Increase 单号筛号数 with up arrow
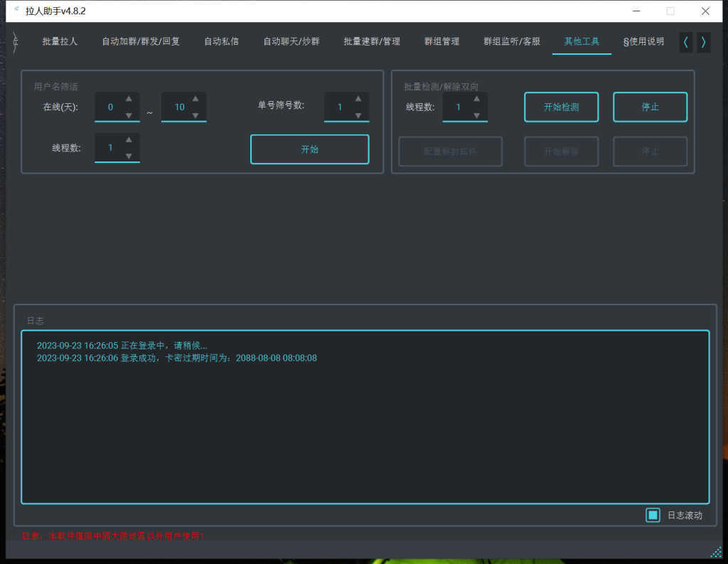 point(358,99)
